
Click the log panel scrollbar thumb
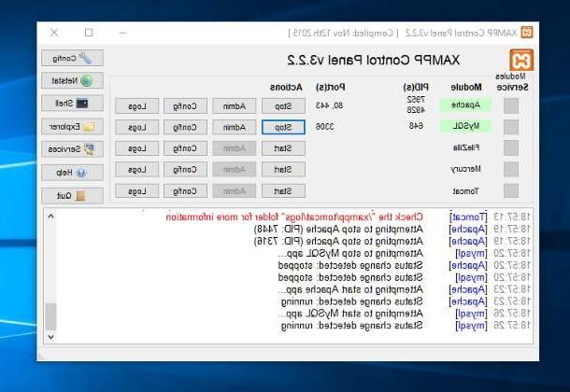50,317
